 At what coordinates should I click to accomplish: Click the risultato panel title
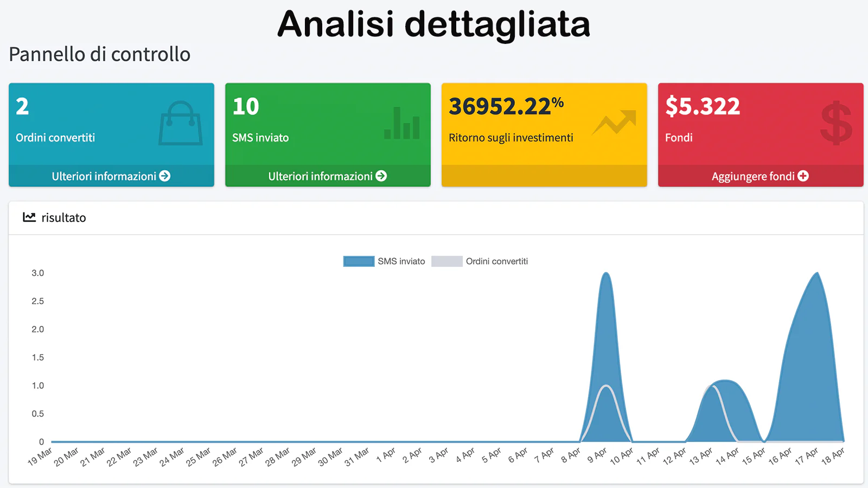[63, 217]
